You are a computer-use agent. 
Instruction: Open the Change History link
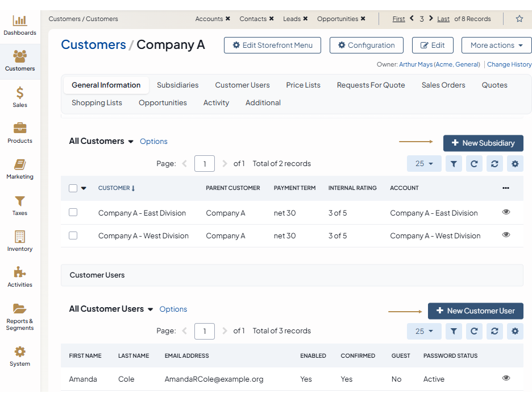(509, 65)
